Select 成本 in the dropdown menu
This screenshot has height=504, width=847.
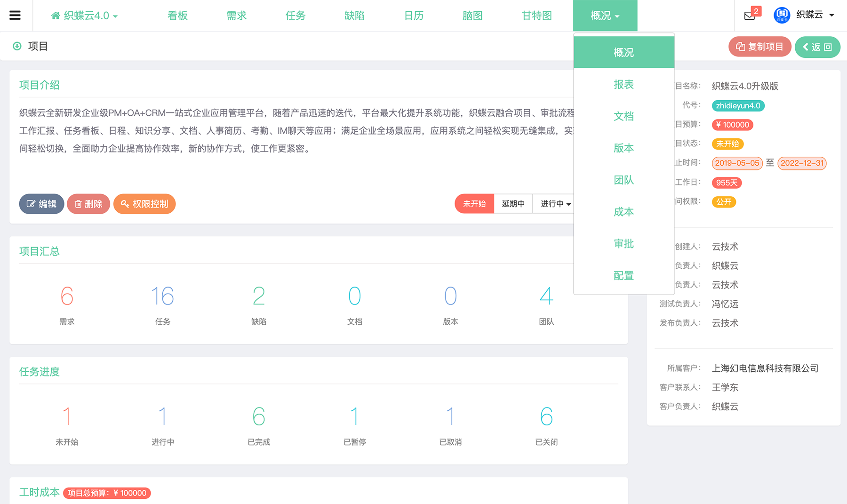click(x=624, y=212)
